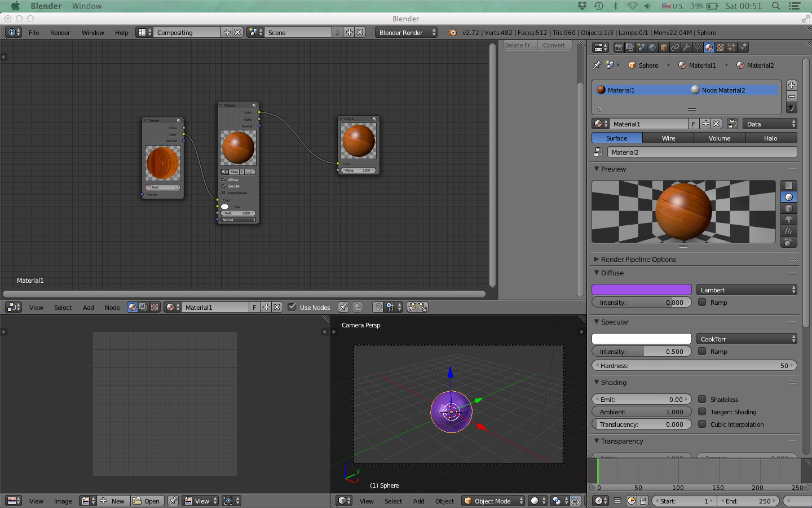
Task: Open the Object Constraints tab (chain icon)
Action: point(675,47)
